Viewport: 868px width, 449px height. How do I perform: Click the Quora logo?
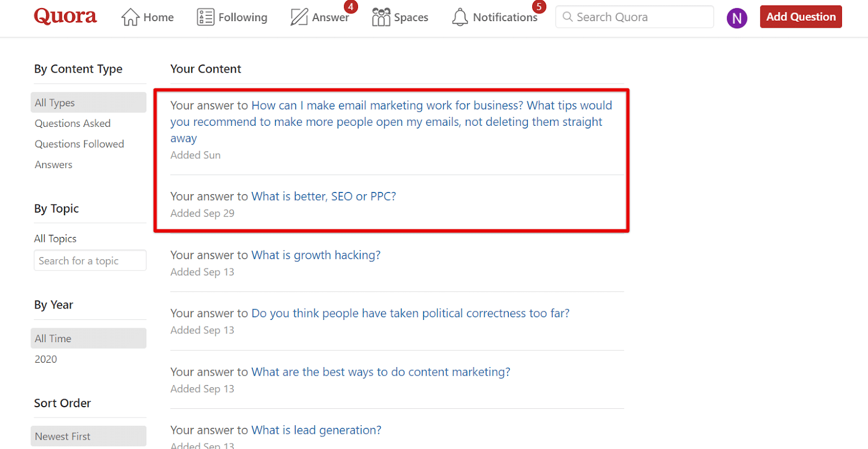pyautogui.click(x=65, y=16)
